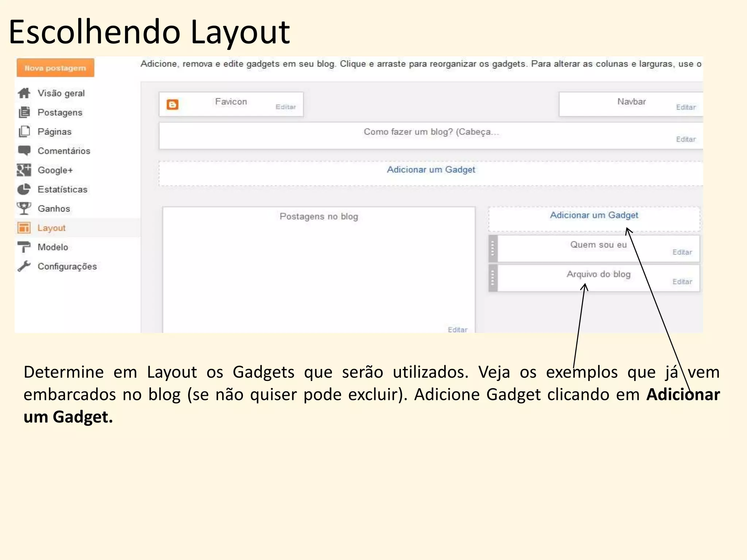The image size is (747, 560).
Task: Edit the Postagens no blog gadget
Action: click(x=458, y=330)
